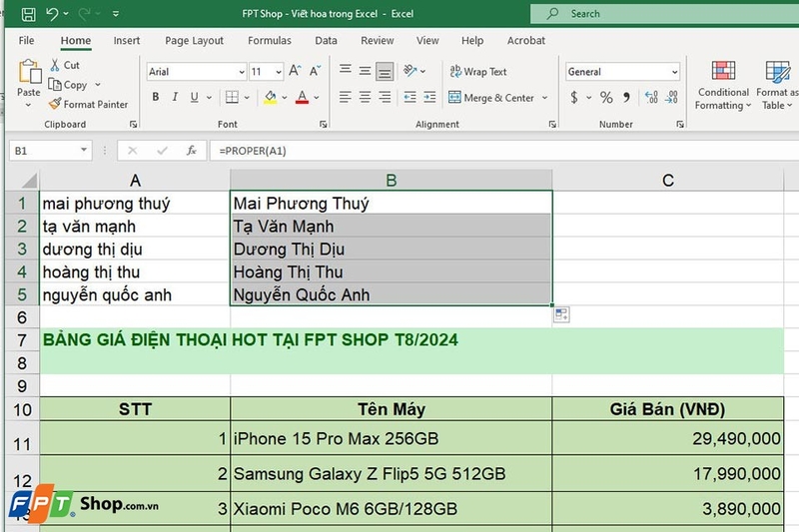Click the Name Box showing B1
The width and height of the screenshot is (799, 532).
coord(51,151)
